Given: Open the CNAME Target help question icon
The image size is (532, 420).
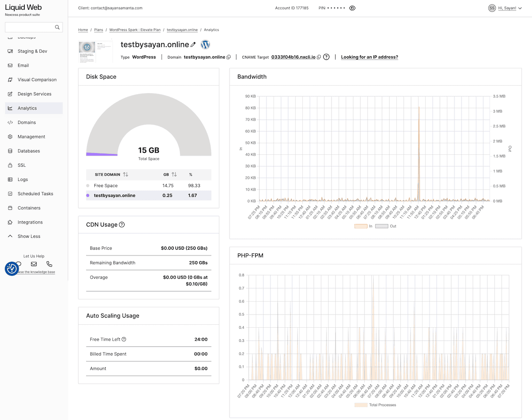Looking at the screenshot, I should click(326, 57).
